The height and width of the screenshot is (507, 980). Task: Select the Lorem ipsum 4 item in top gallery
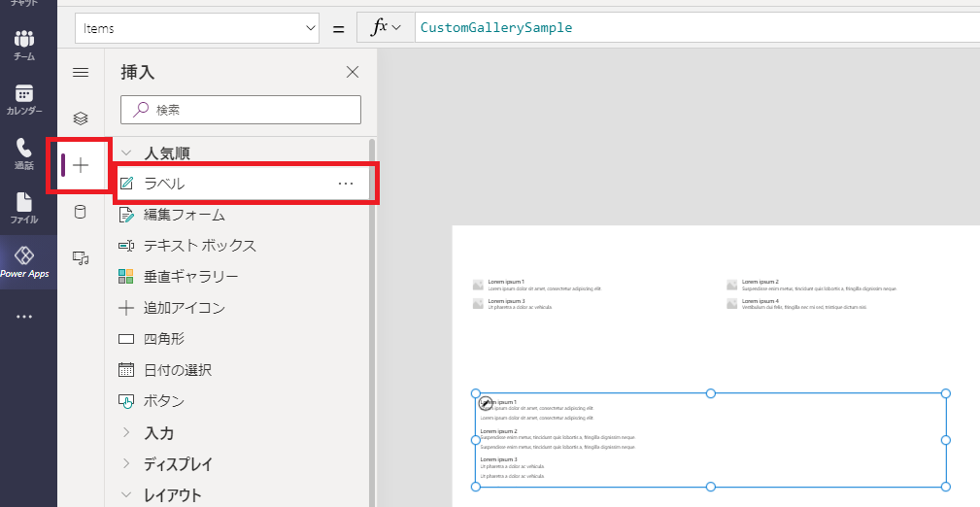[796, 304]
